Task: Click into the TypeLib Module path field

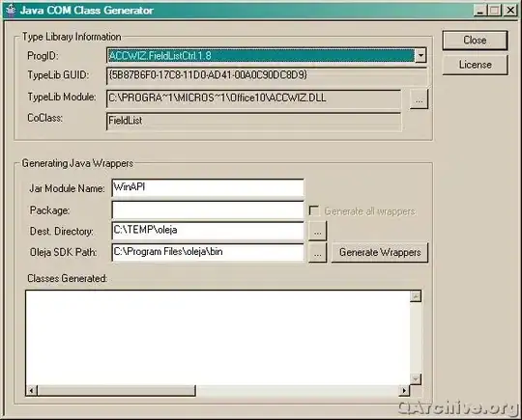Action: [x=253, y=98]
